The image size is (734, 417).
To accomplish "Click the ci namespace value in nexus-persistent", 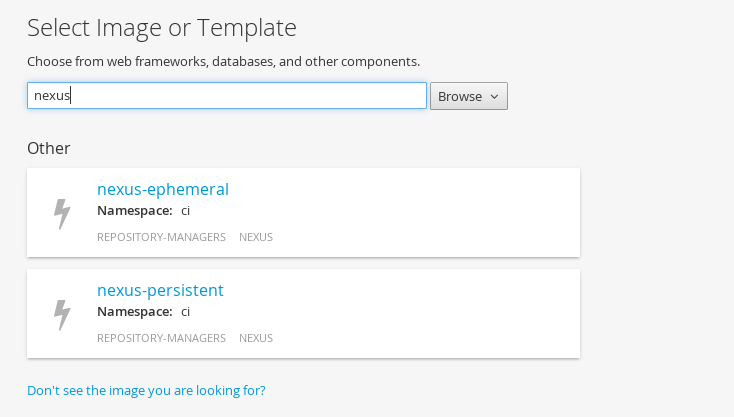I will pos(185,312).
